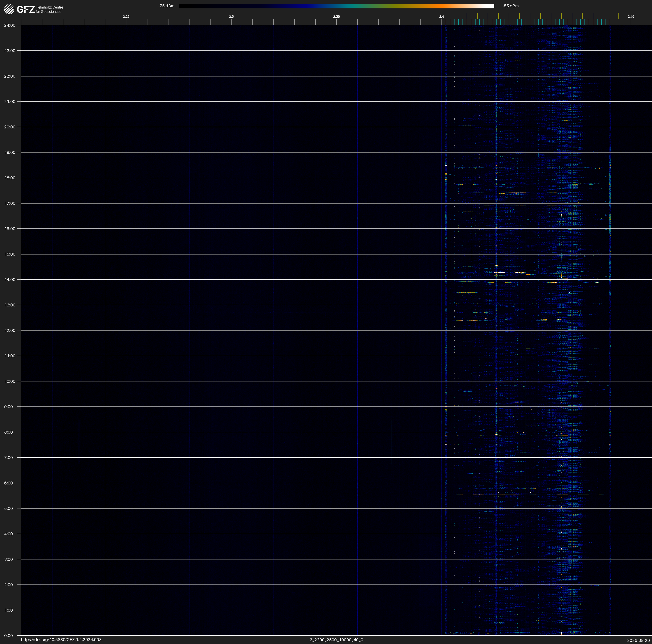Click the 3:00 time axis label
This screenshot has width=652, height=644.
click(8, 559)
